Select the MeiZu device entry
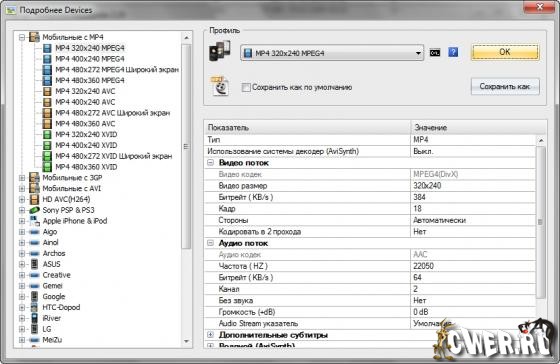The image size is (560, 364). point(52,340)
